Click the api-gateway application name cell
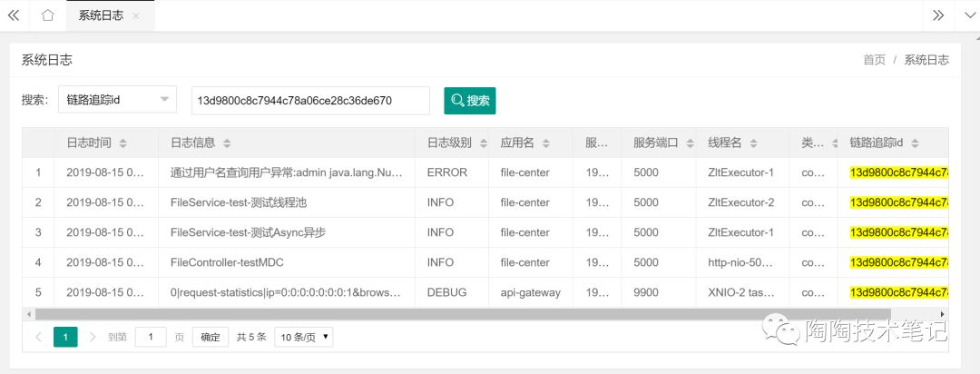The height and width of the screenshot is (374, 980). pos(531,292)
